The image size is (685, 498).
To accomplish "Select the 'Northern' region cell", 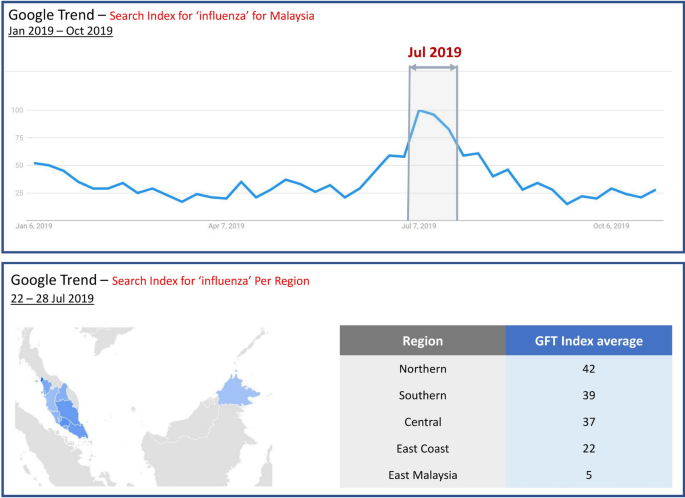I will [x=422, y=369].
